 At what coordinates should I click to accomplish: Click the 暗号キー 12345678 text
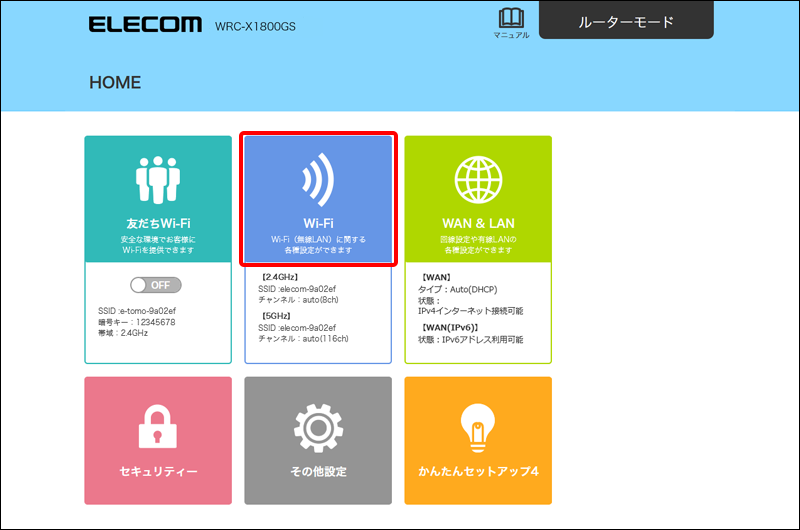(x=137, y=322)
